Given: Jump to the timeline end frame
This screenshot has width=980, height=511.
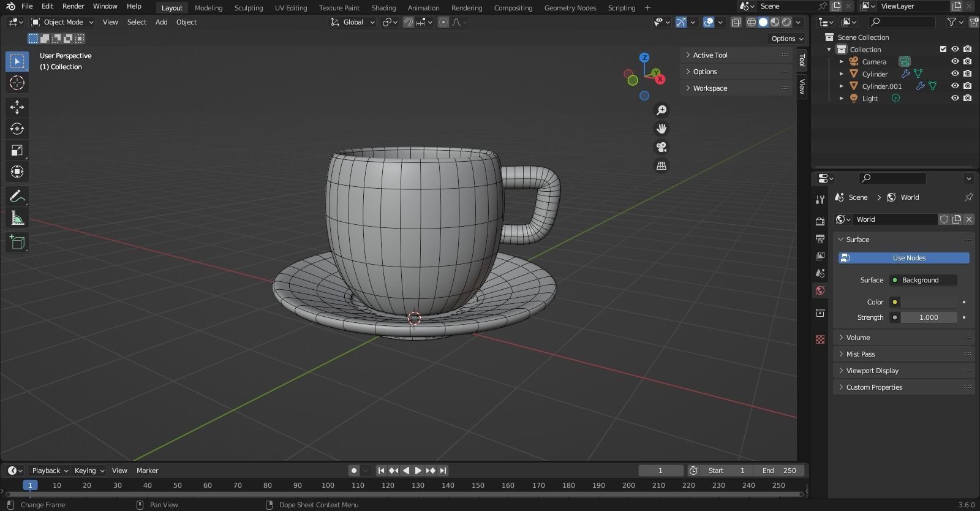Looking at the screenshot, I should [x=443, y=471].
